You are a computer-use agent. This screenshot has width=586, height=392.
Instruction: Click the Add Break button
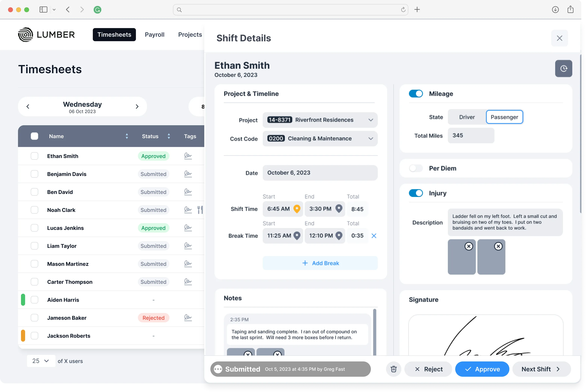tap(320, 263)
